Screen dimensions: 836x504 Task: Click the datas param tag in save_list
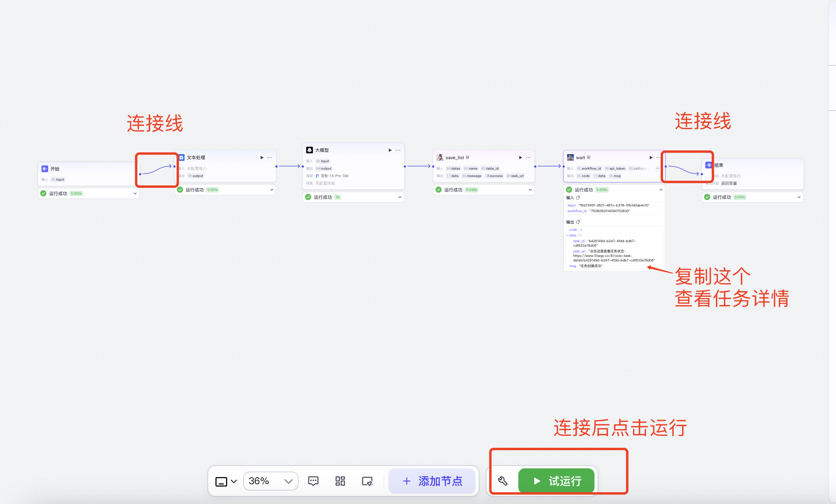point(454,168)
